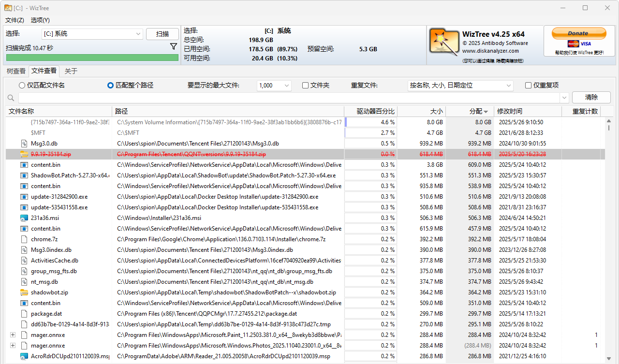Click the Scan button
Image resolution: width=619 pixels, height=364 pixels.
coord(162,34)
